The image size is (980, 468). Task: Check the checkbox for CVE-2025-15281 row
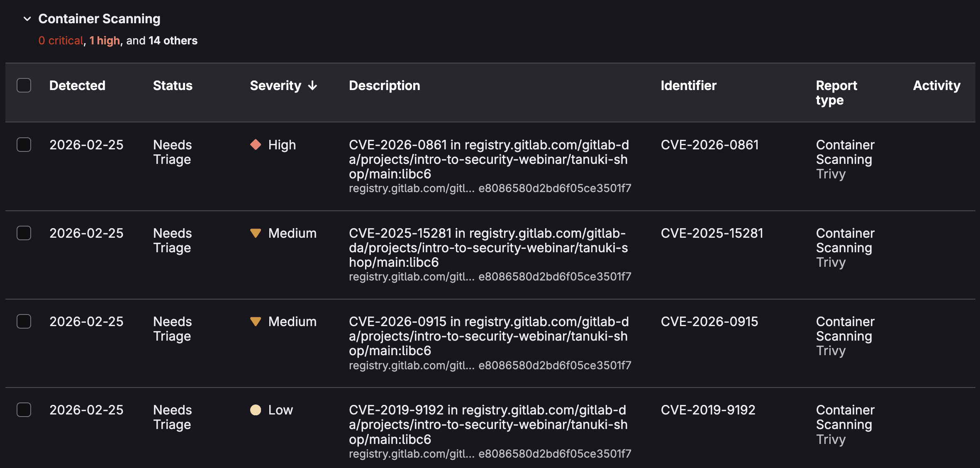(x=24, y=233)
